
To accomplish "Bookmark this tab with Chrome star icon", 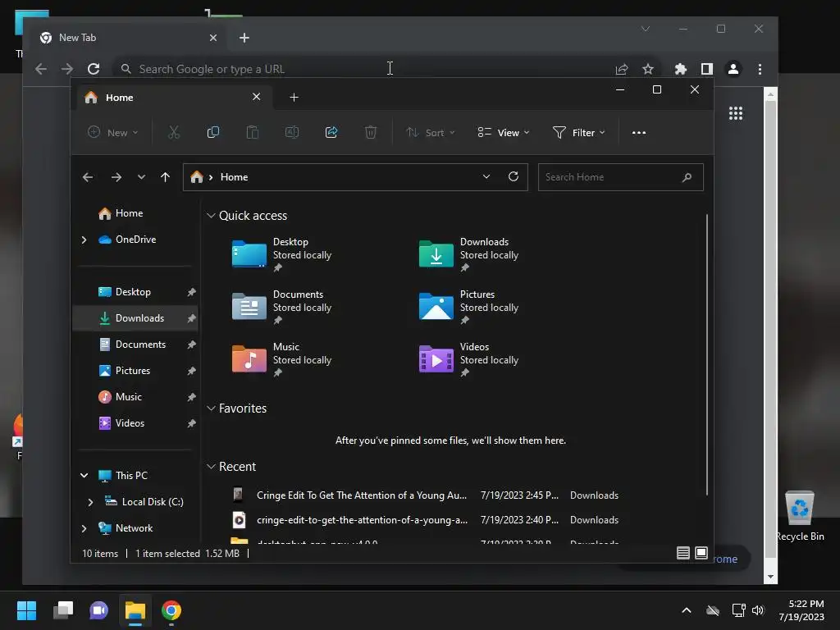I will [648, 69].
